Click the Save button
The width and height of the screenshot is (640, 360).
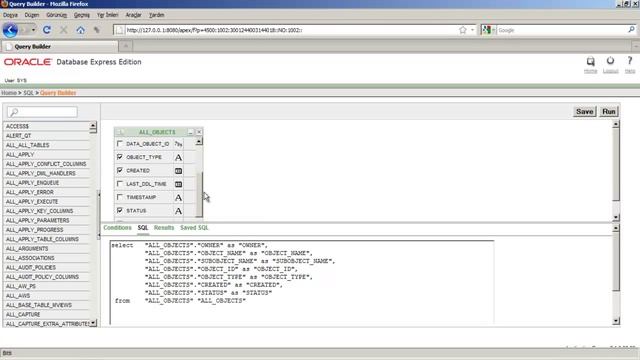[584, 111]
